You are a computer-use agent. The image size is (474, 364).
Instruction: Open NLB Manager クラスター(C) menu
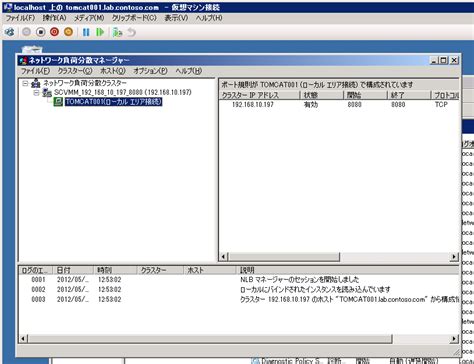tap(75, 71)
